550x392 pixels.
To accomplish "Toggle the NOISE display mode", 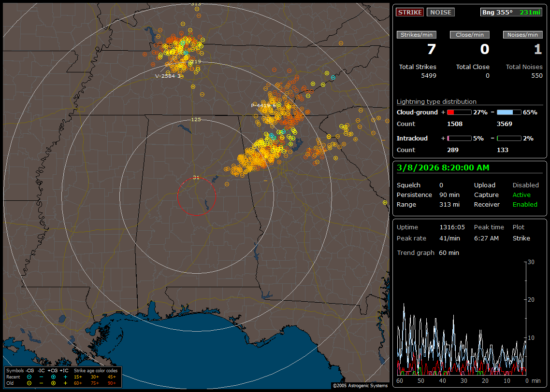I will 440,13.
